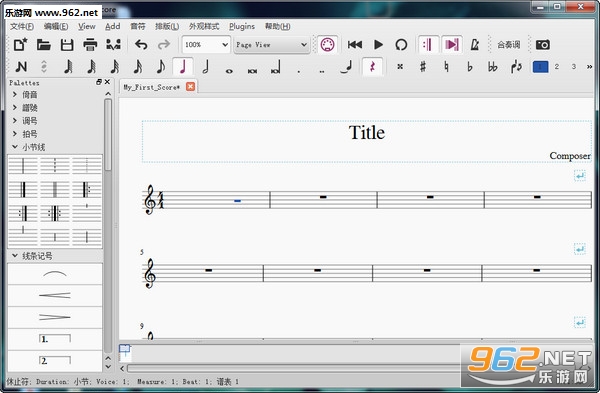Select the double whole note duration
Viewport: 600px width, 393px height.
click(252, 70)
